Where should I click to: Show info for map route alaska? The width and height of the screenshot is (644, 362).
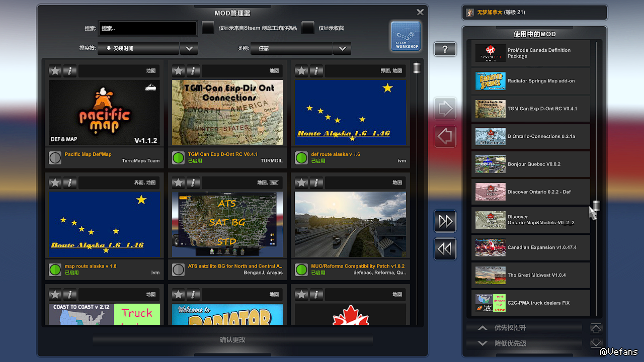(x=70, y=183)
